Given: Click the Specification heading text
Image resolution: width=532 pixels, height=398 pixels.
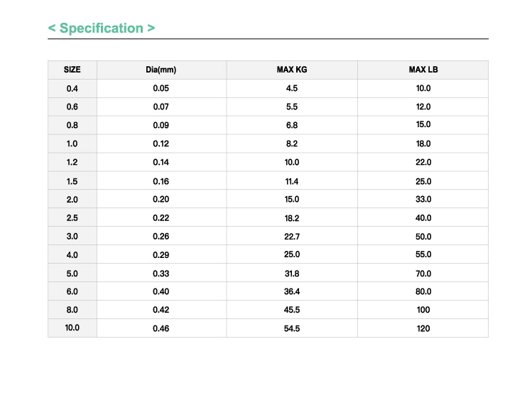Looking at the screenshot, I should pyautogui.click(x=102, y=28).
